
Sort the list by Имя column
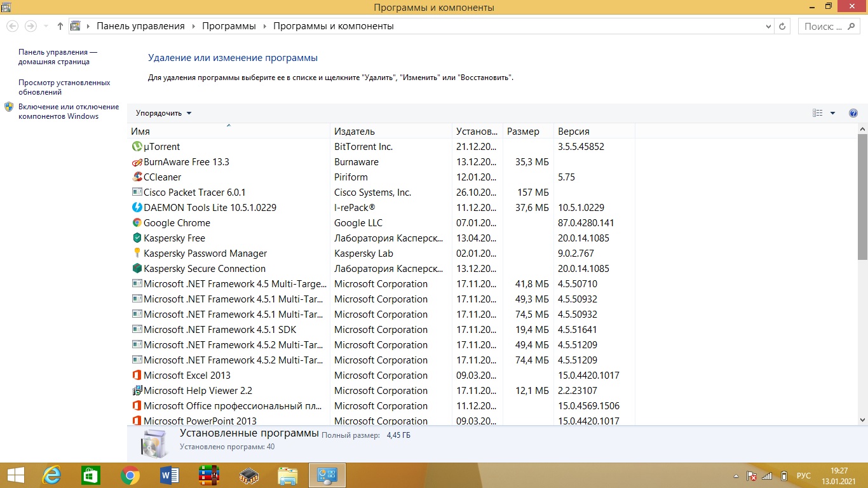[229, 132]
